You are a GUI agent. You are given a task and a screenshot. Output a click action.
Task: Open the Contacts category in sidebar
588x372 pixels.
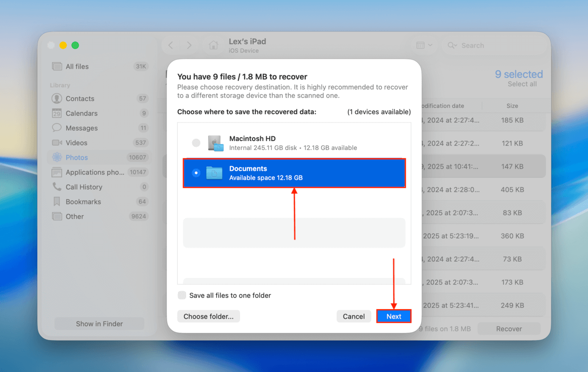tap(78, 99)
